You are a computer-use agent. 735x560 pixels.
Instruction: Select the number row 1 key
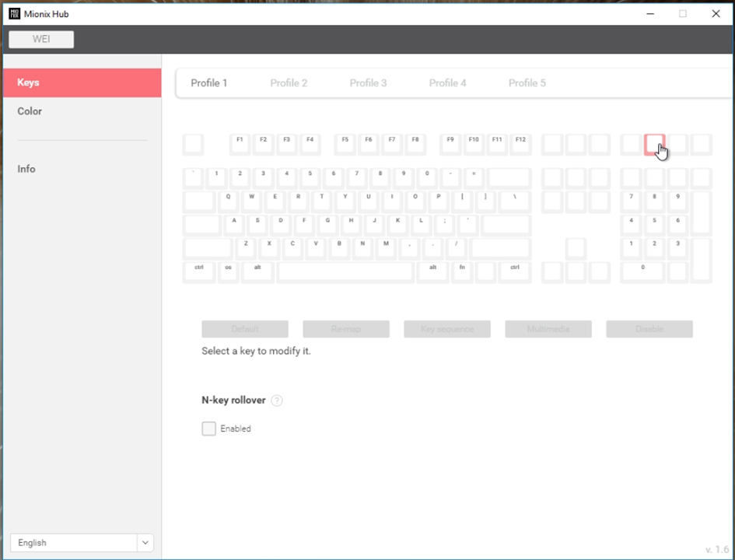click(216, 178)
